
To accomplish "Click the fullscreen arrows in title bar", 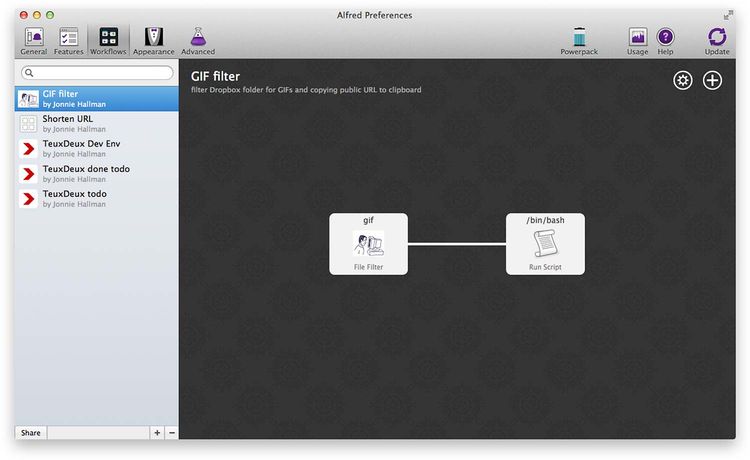I will click(x=728, y=16).
